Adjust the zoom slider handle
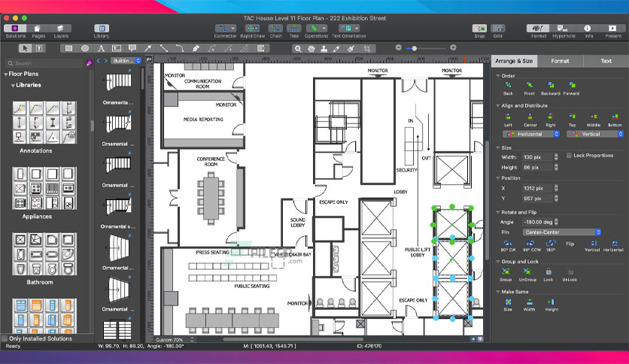The height and width of the screenshot is (364, 629). [x=415, y=48]
